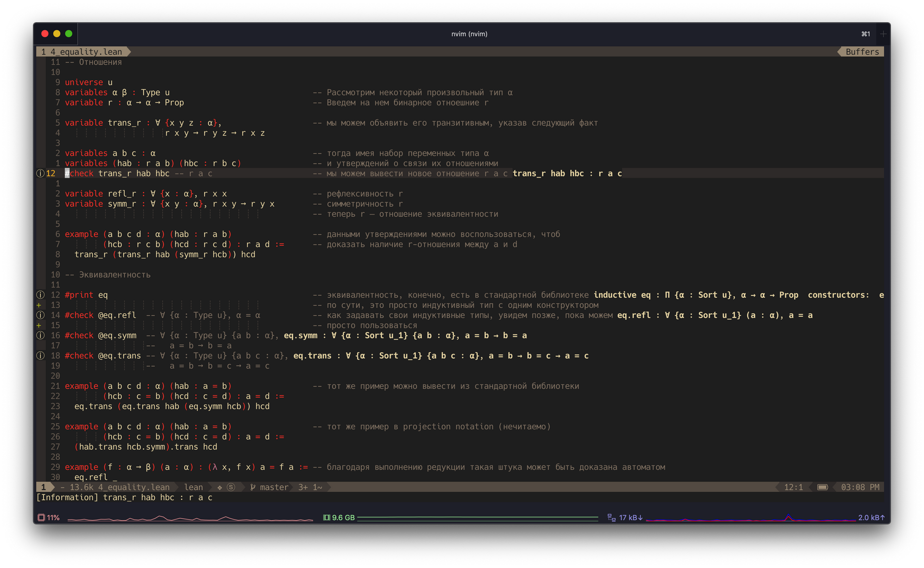
Task: Click virtual text 'trans_r hab hbc : r a c'
Action: point(567,174)
